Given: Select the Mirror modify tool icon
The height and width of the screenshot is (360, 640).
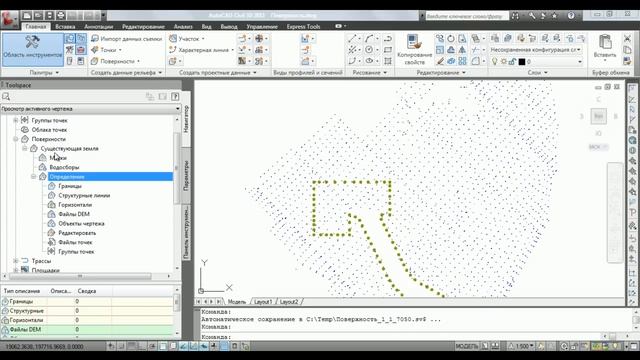Looking at the screenshot, I should click(x=462, y=50).
